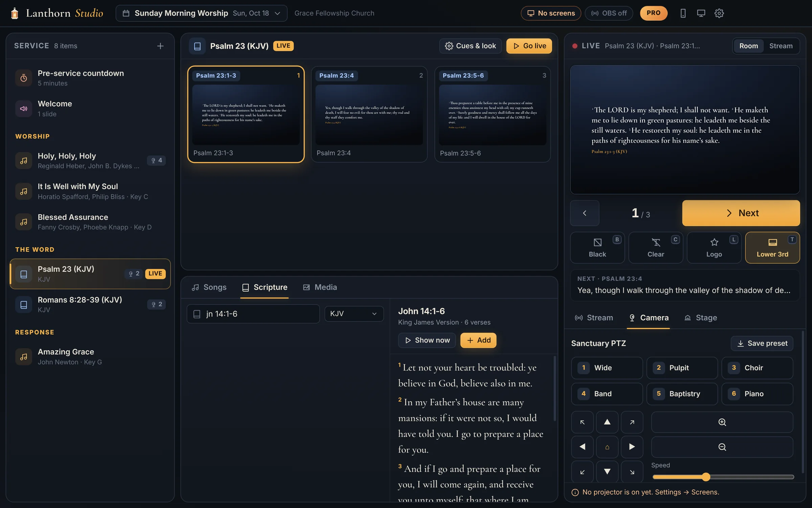The height and width of the screenshot is (508, 812).
Task: Click the Save preset button
Action: [x=762, y=343]
